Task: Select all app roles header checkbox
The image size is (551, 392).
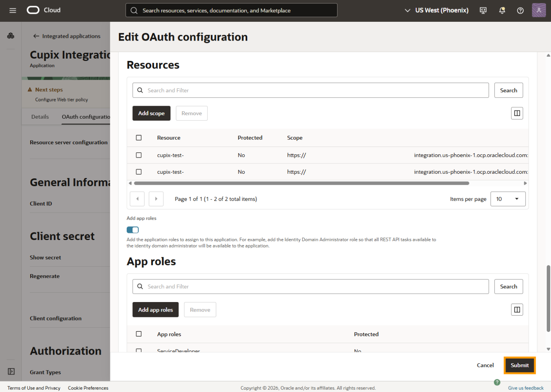Action: 139,334
